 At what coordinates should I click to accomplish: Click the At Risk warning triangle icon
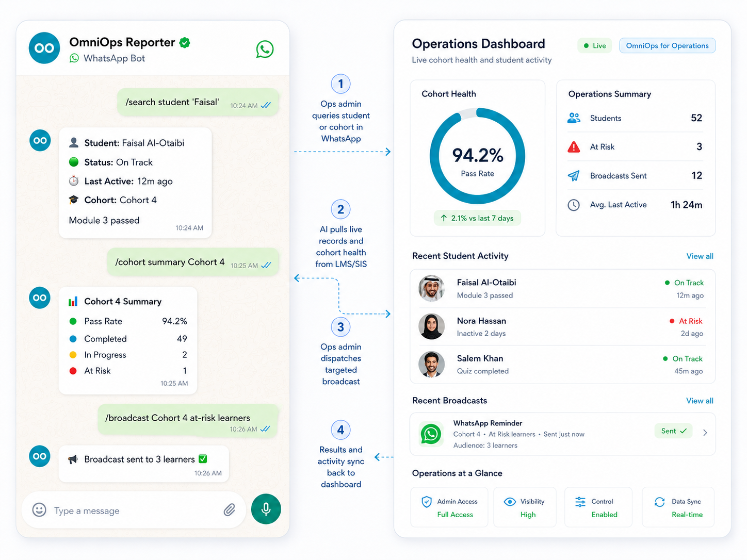(574, 147)
